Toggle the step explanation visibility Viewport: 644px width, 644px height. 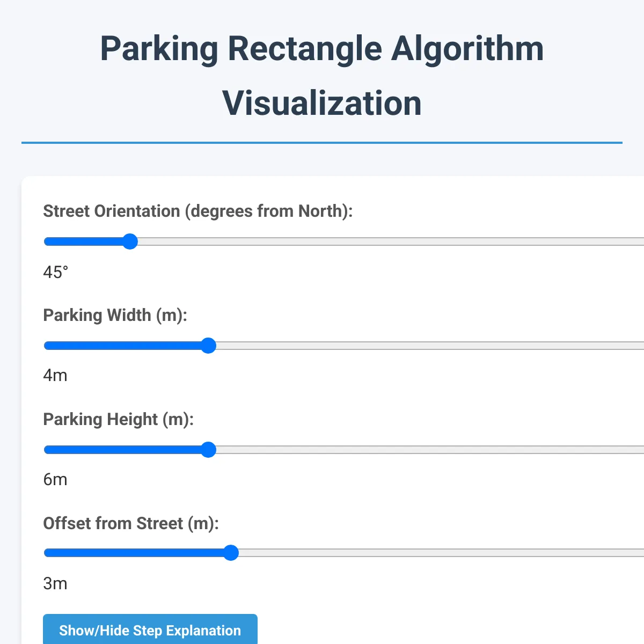pyautogui.click(x=150, y=630)
